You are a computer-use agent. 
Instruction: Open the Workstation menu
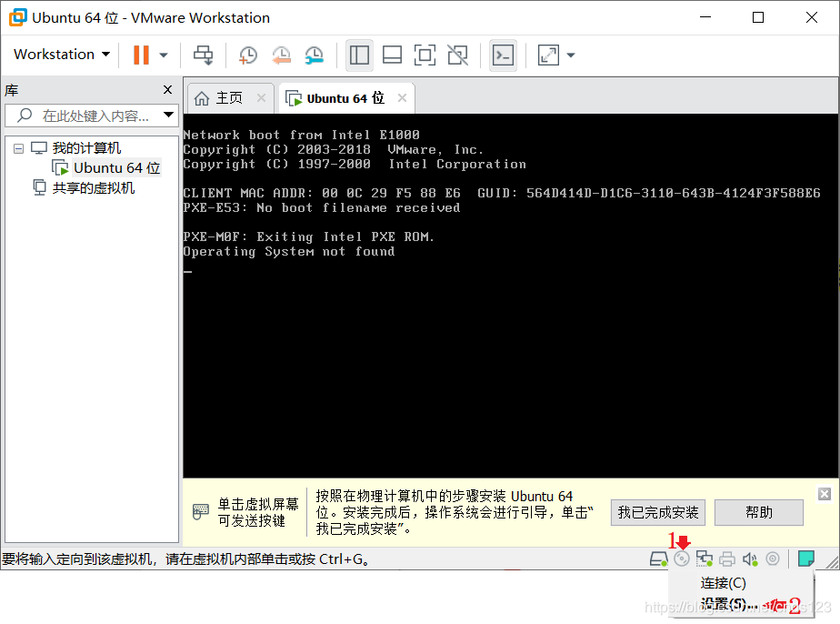coord(62,55)
